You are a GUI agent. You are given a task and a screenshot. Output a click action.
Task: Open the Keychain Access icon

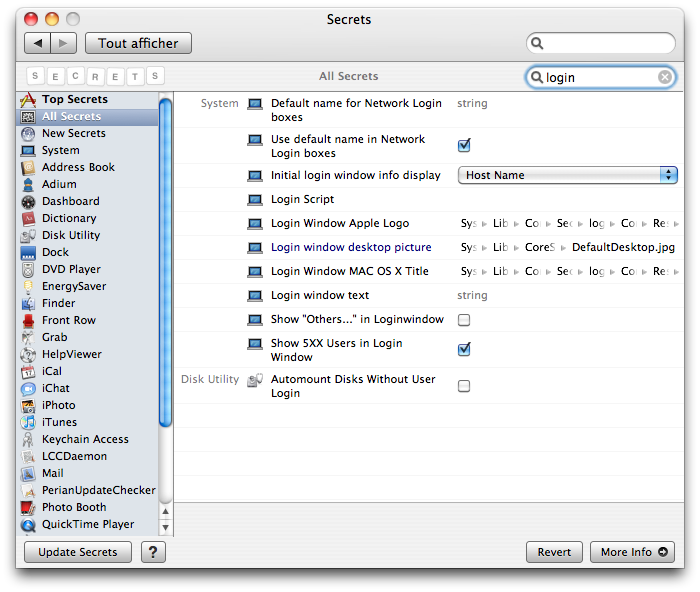coord(28,440)
